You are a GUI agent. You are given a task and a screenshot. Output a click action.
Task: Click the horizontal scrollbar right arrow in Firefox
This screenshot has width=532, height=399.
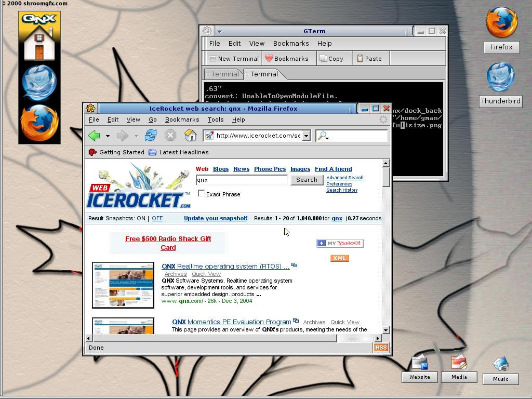(378, 338)
